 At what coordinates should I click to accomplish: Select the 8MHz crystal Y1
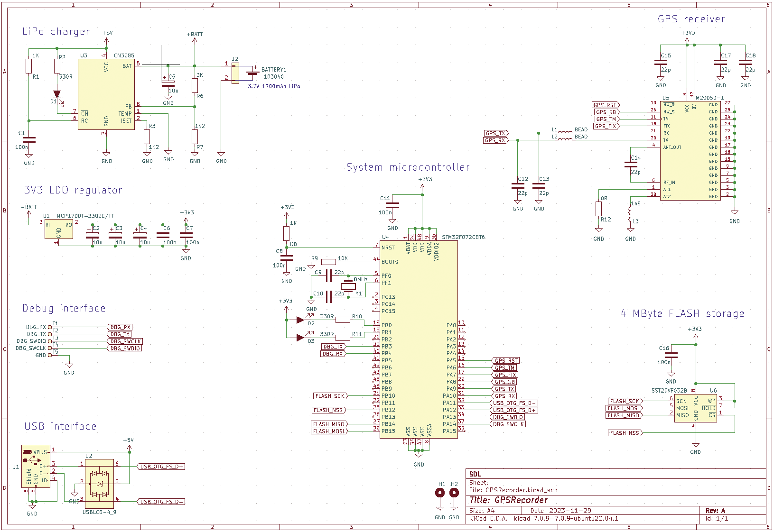pyautogui.click(x=348, y=286)
